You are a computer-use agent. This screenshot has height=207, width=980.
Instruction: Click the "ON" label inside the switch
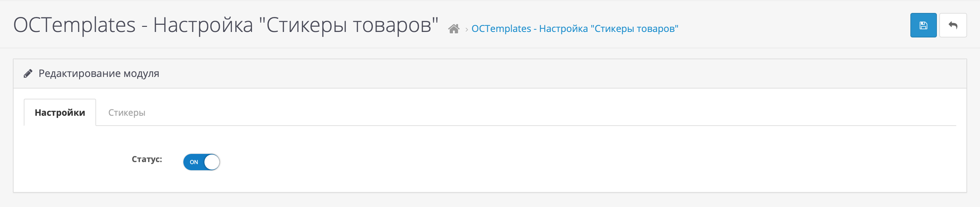[x=194, y=162]
